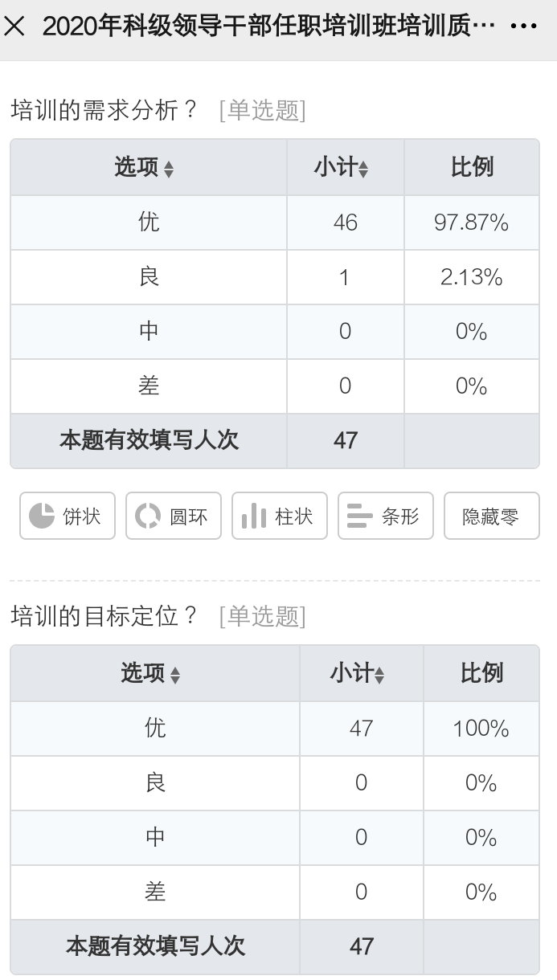Open the three-dot more options menu

[524, 27]
